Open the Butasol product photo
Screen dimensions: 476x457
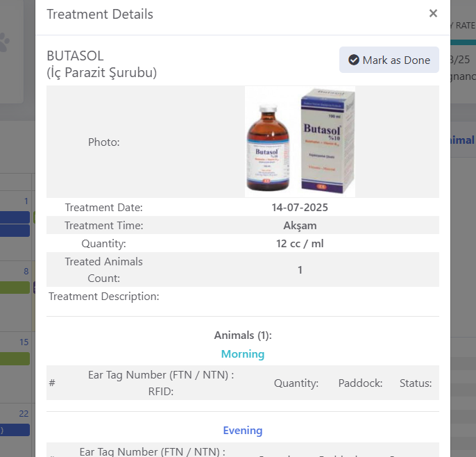coord(300,142)
